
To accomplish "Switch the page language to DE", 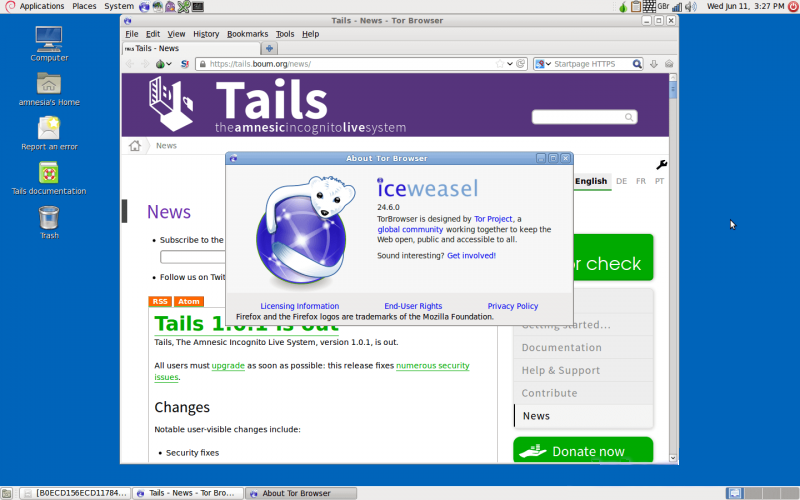I will (x=621, y=181).
